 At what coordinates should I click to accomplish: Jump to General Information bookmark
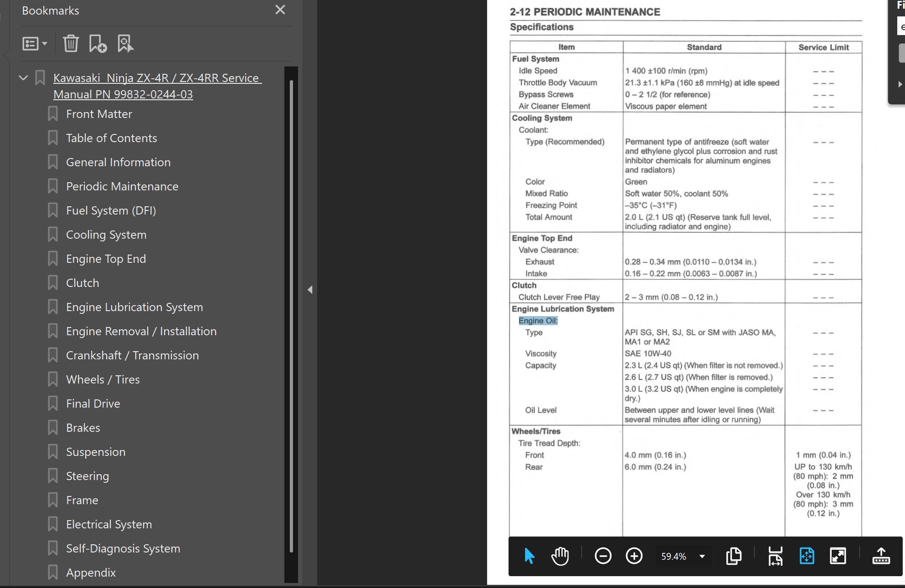point(118,162)
